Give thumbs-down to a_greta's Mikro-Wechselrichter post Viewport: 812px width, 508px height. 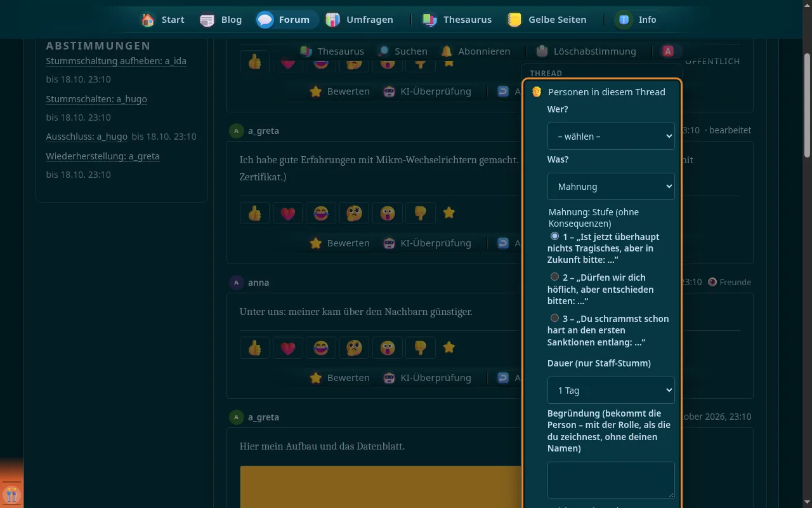point(420,213)
